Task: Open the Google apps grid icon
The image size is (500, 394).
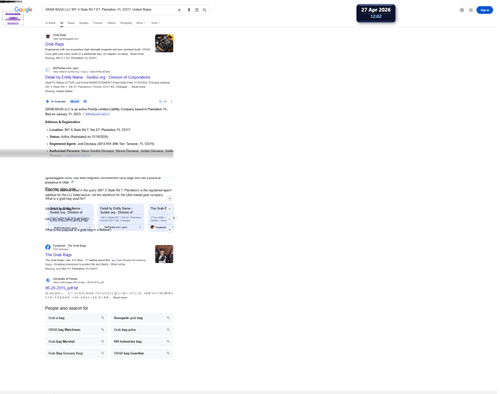Action: pyautogui.click(x=471, y=10)
